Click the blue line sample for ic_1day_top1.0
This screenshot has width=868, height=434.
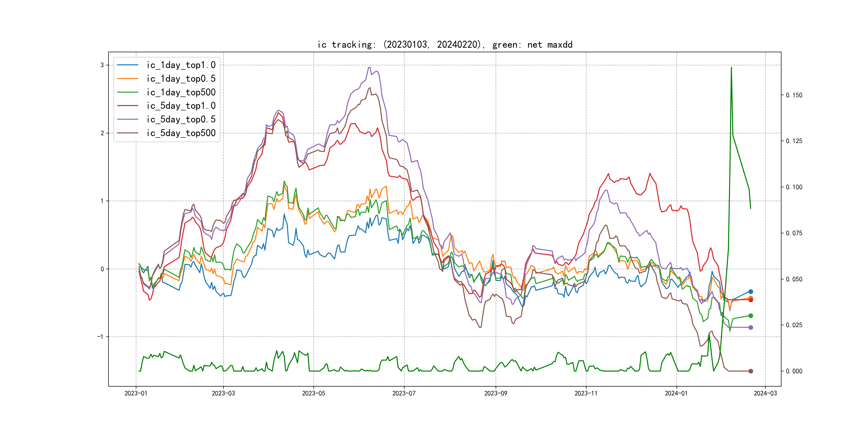tap(127, 65)
